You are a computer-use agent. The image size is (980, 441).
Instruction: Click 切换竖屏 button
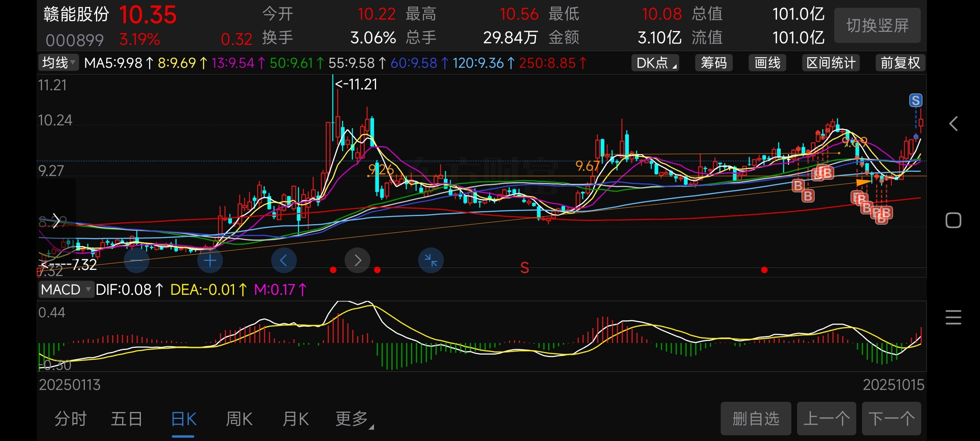[877, 26]
